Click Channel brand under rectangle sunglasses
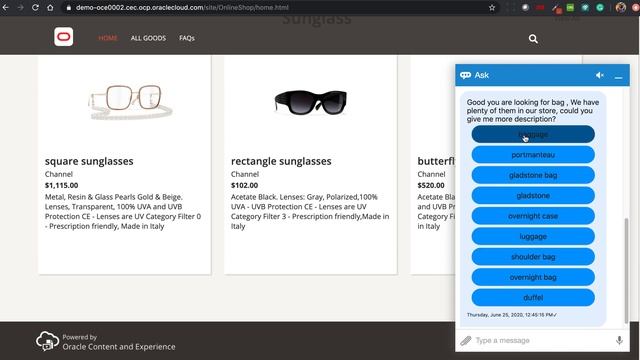Viewport: 640px width, 360px height. pos(245,174)
